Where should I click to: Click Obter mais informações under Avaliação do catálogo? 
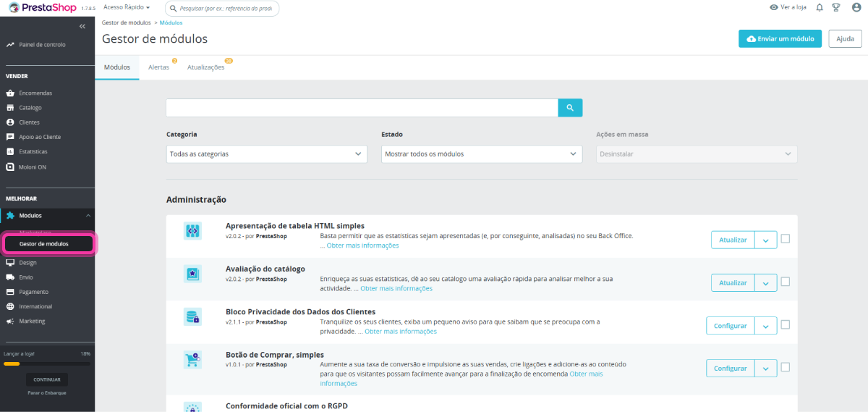click(x=396, y=288)
